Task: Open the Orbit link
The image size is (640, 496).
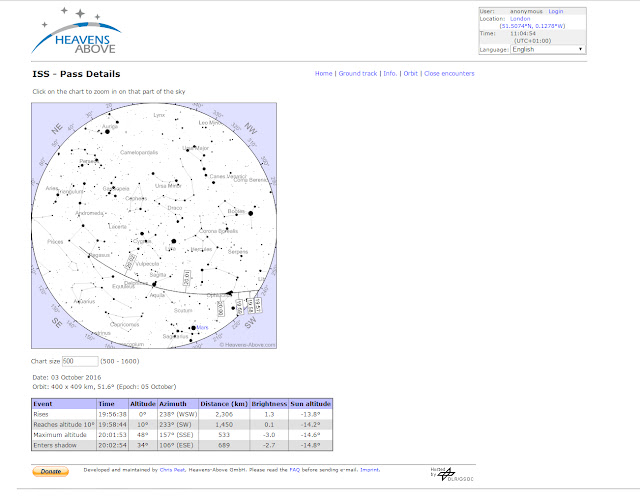Action: pyautogui.click(x=411, y=73)
